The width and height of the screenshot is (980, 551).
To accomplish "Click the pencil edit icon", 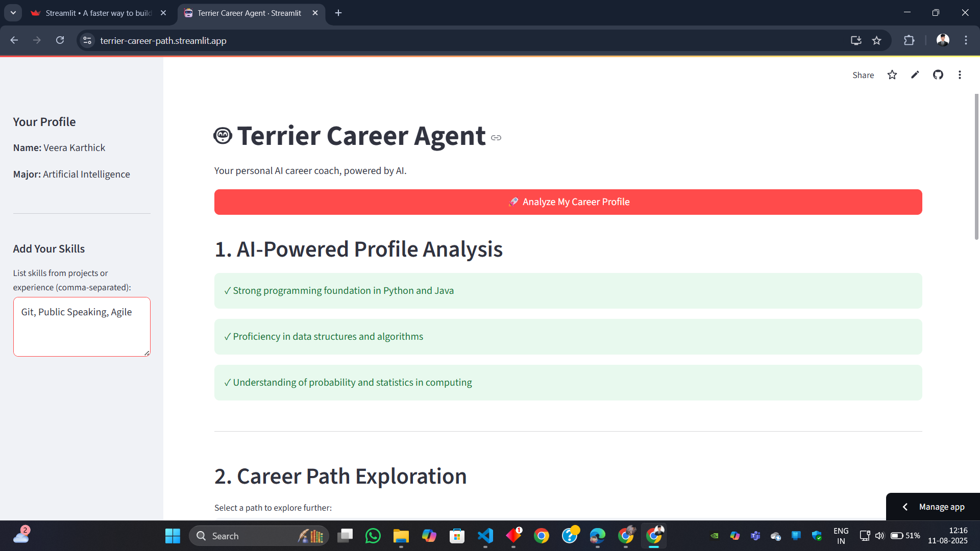I will pyautogui.click(x=915, y=75).
